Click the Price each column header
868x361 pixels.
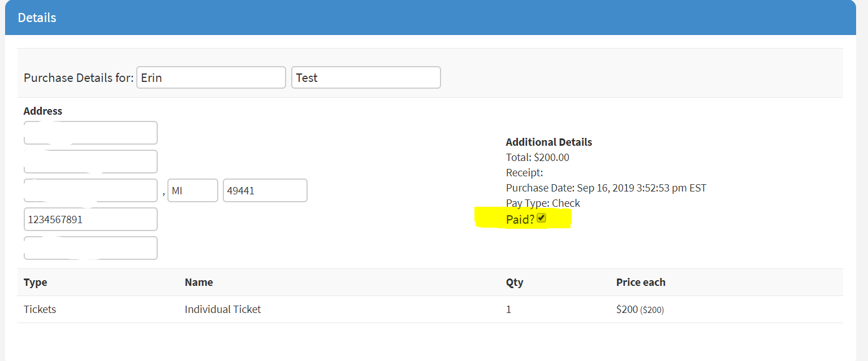[x=641, y=282]
